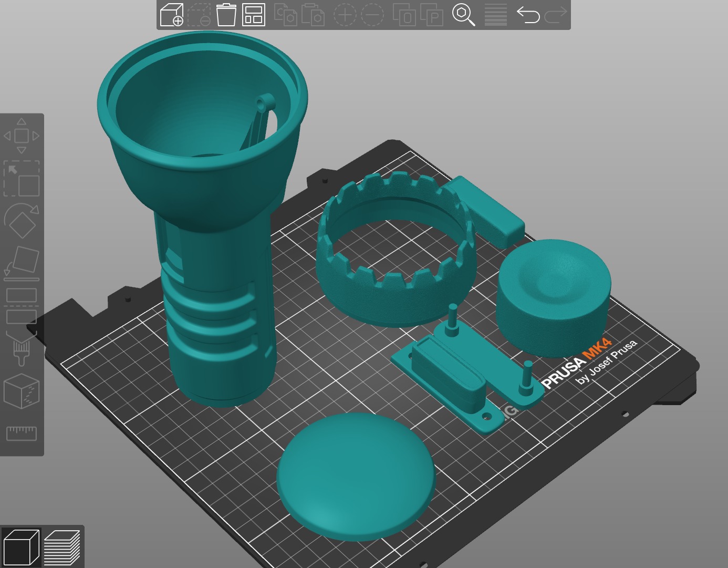Screen dimensions: 728x568
Task: Click the Delete selected object icon
Action: click(x=199, y=15)
